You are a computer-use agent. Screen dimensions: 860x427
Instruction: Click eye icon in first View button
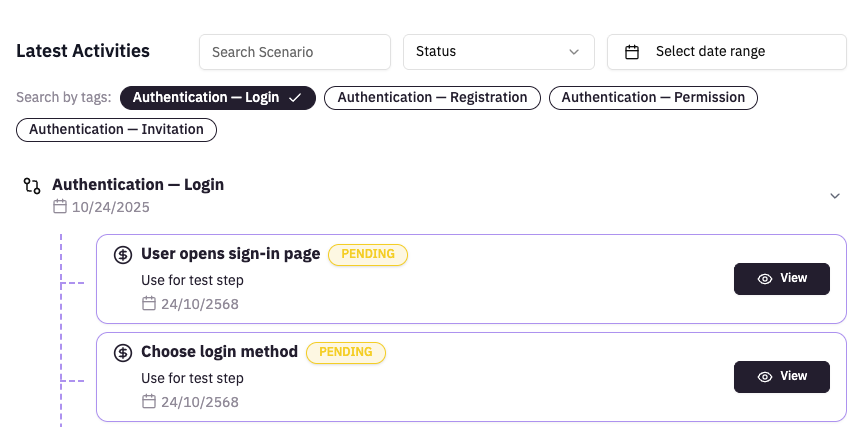765,279
